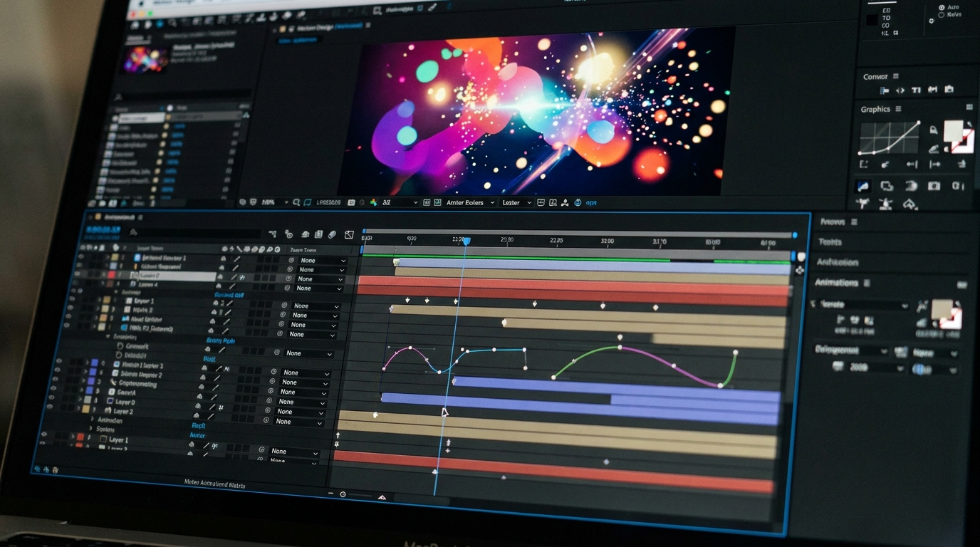Click the mini-flowchart icon beside the timeline search

[273, 234]
